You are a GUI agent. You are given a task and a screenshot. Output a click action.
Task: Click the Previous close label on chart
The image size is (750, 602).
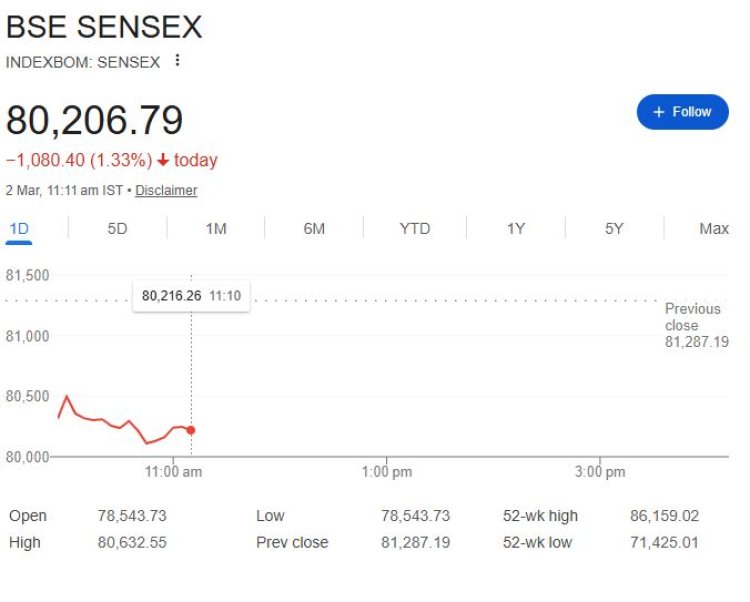[x=693, y=317]
